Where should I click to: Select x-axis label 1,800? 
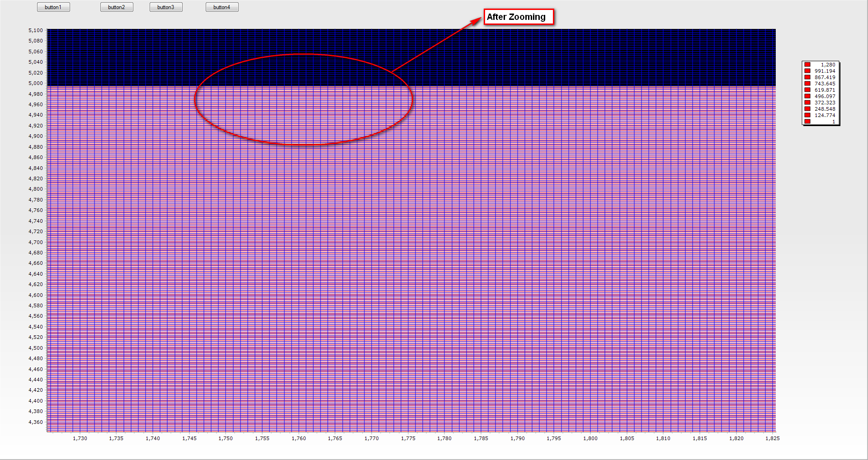590,438
